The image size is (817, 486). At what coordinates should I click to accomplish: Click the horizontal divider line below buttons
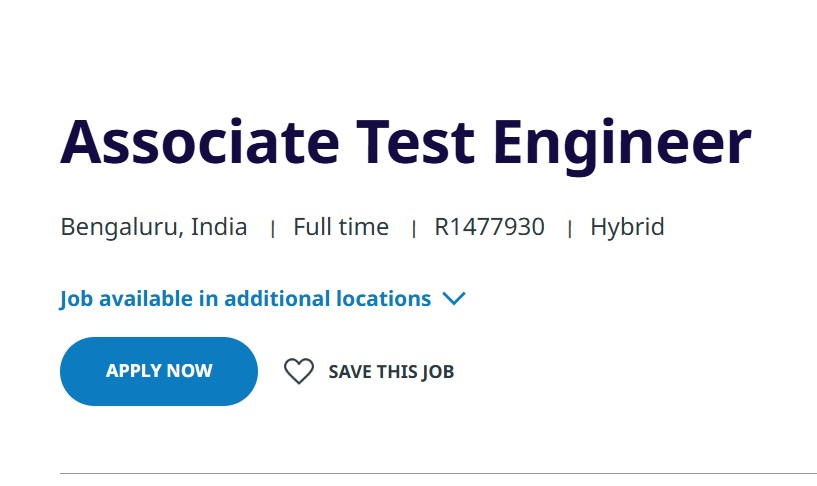tap(438, 473)
